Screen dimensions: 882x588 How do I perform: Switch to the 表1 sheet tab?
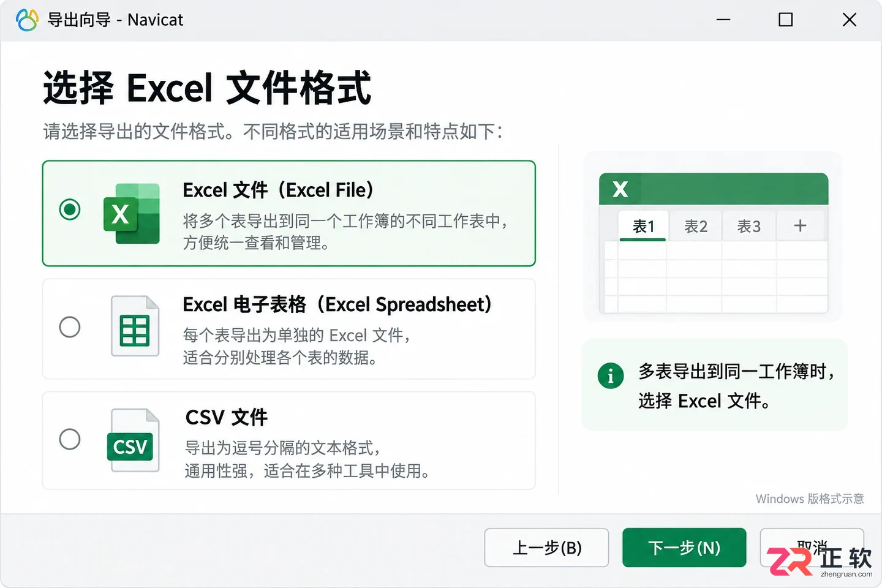[x=643, y=226]
